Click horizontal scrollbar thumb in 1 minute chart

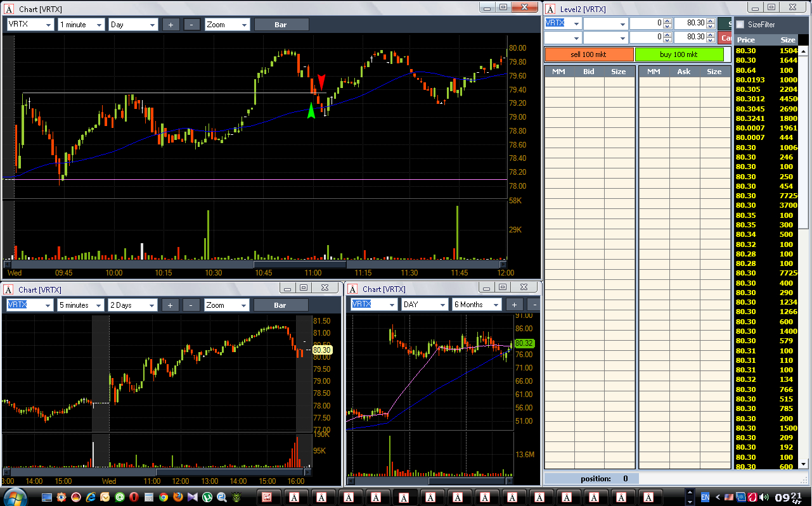pyautogui.click(x=299, y=264)
